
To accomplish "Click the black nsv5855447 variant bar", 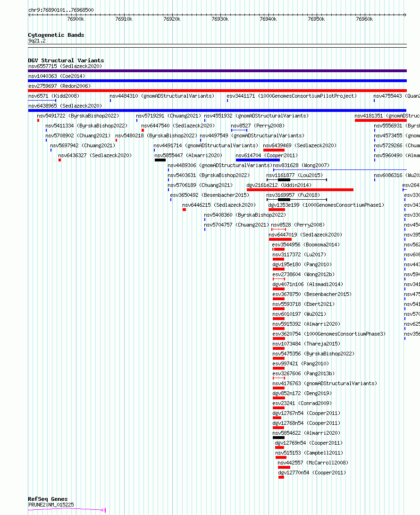I will [160, 160].
